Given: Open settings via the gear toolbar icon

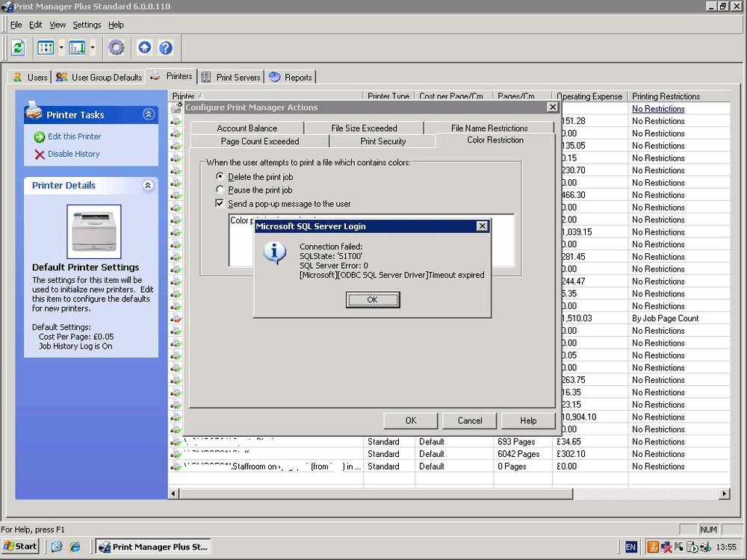Looking at the screenshot, I should click(x=116, y=48).
